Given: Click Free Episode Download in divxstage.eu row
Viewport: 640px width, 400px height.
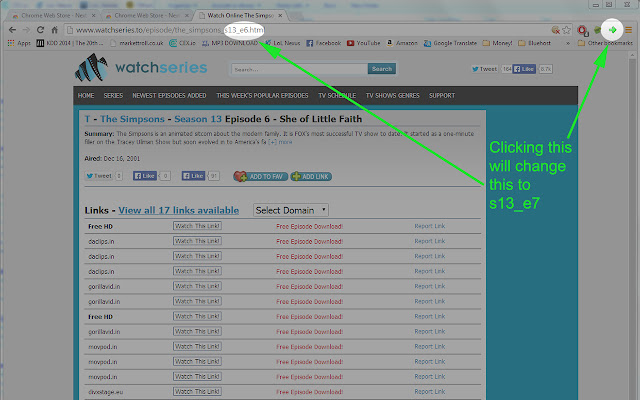Looking at the screenshot, I should click(x=309, y=392).
